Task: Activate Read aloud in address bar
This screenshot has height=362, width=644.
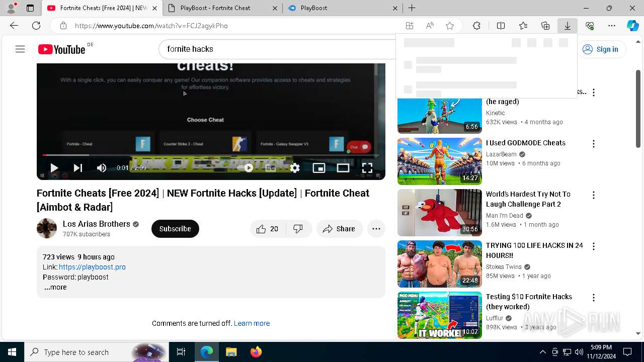Action: [x=430, y=26]
